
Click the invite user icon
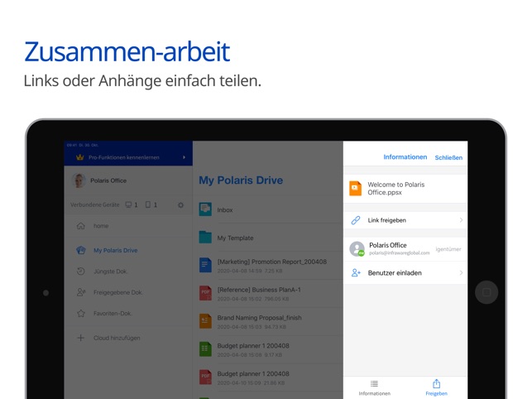click(356, 272)
